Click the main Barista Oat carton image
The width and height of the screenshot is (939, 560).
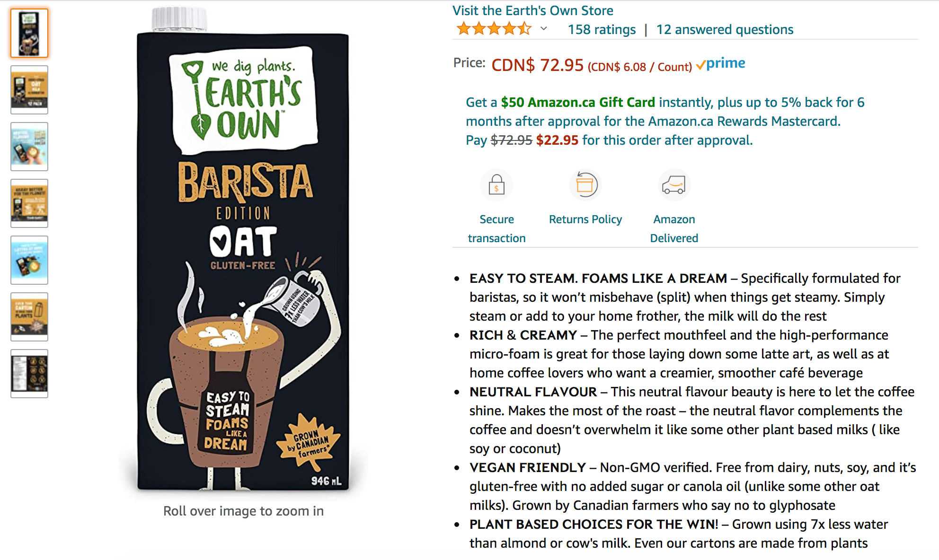point(243,251)
